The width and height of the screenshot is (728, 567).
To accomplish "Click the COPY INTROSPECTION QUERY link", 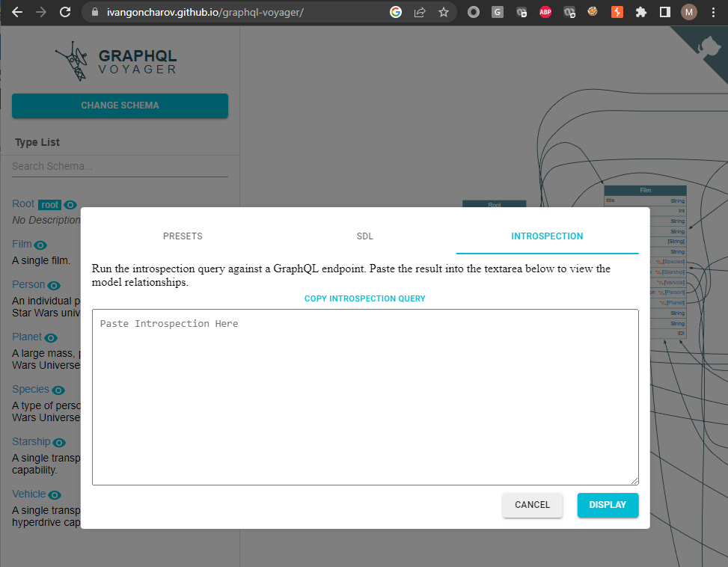I will [364, 298].
